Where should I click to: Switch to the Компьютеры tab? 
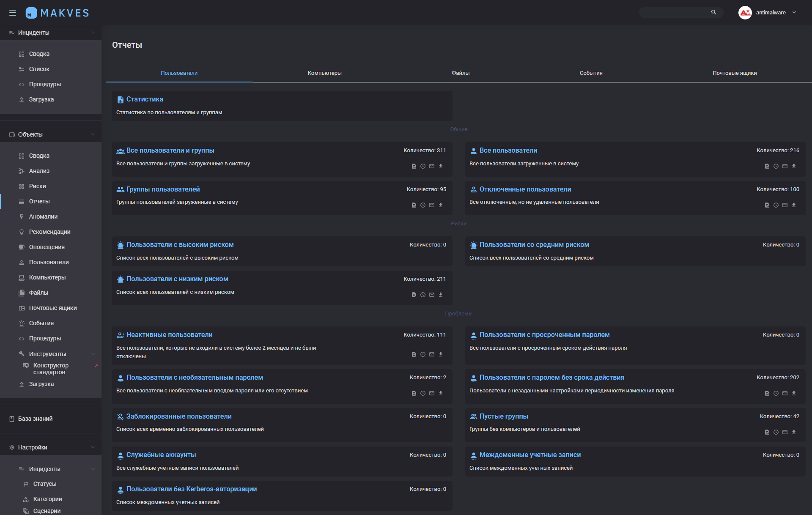(x=324, y=73)
